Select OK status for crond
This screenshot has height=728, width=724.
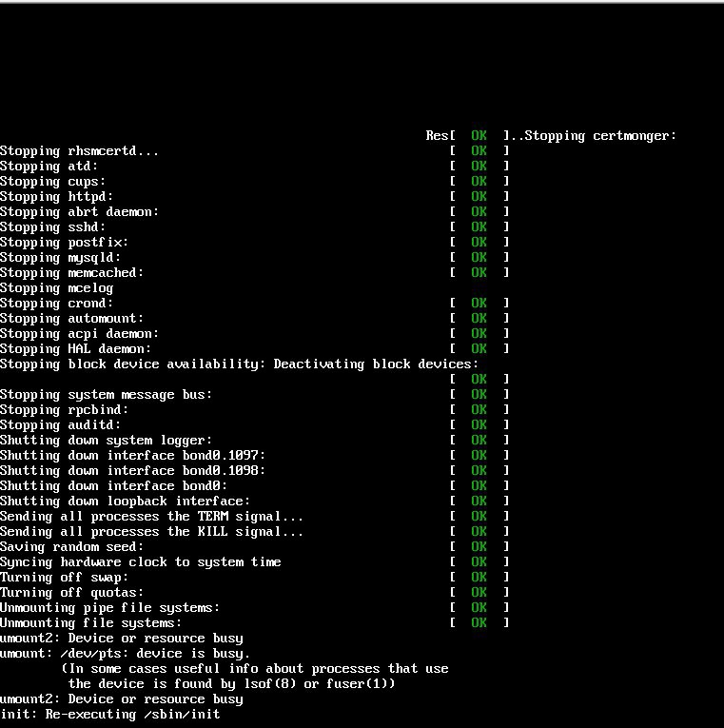click(x=479, y=303)
